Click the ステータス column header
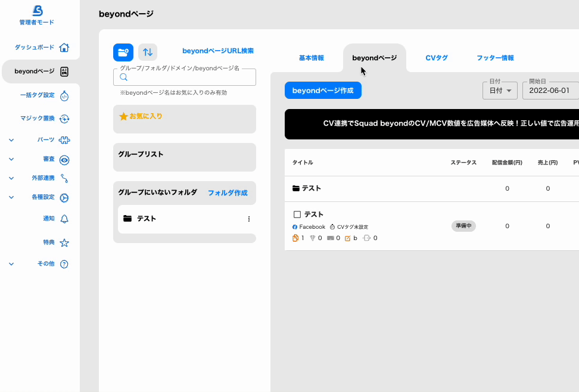The image size is (579, 392). point(463,163)
